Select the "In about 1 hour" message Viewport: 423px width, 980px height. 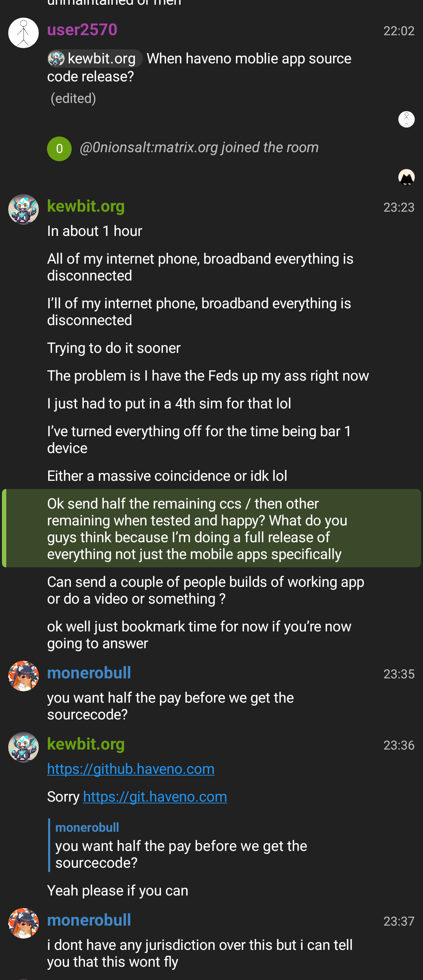coord(94,231)
